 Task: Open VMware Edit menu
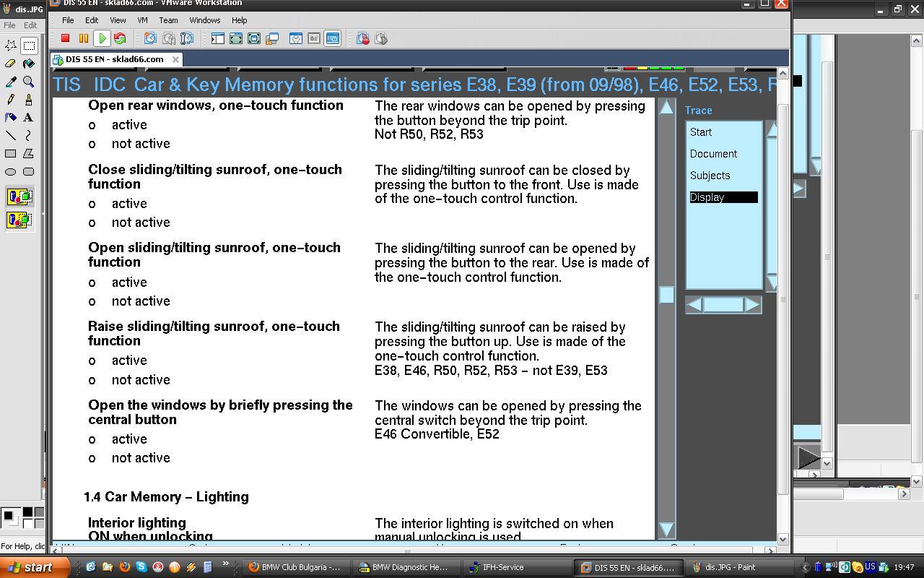(92, 20)
